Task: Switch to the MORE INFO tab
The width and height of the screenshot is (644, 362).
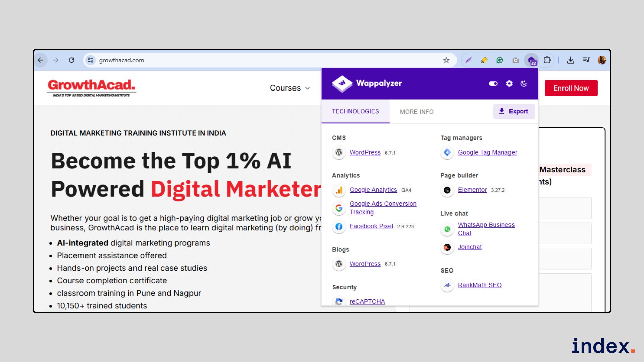Action: coord(417,112)
